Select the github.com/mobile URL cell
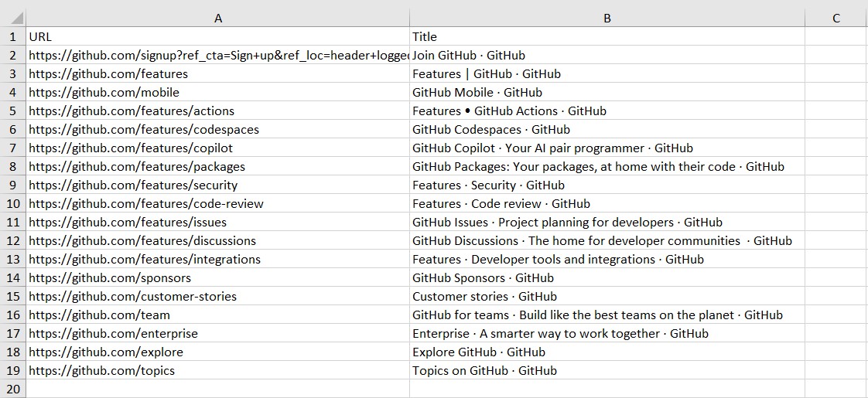This screenshot has height=398, width=868. pos(218,92)
